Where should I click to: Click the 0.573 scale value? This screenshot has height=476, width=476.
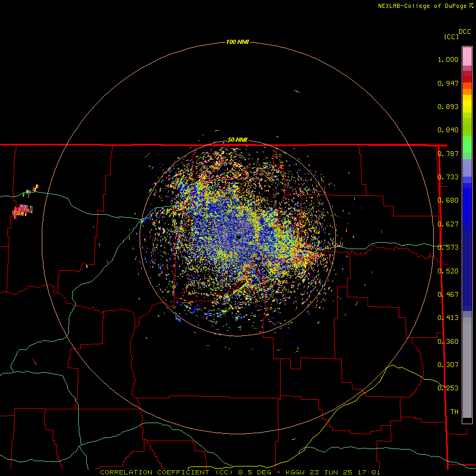(x=448, y=248)
